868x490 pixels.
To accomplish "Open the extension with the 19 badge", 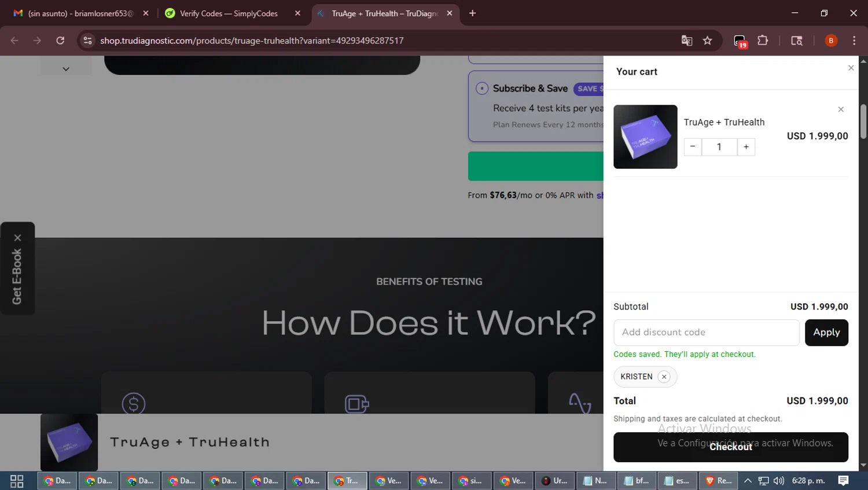I will pyautogui.click(x=740, y=41).
